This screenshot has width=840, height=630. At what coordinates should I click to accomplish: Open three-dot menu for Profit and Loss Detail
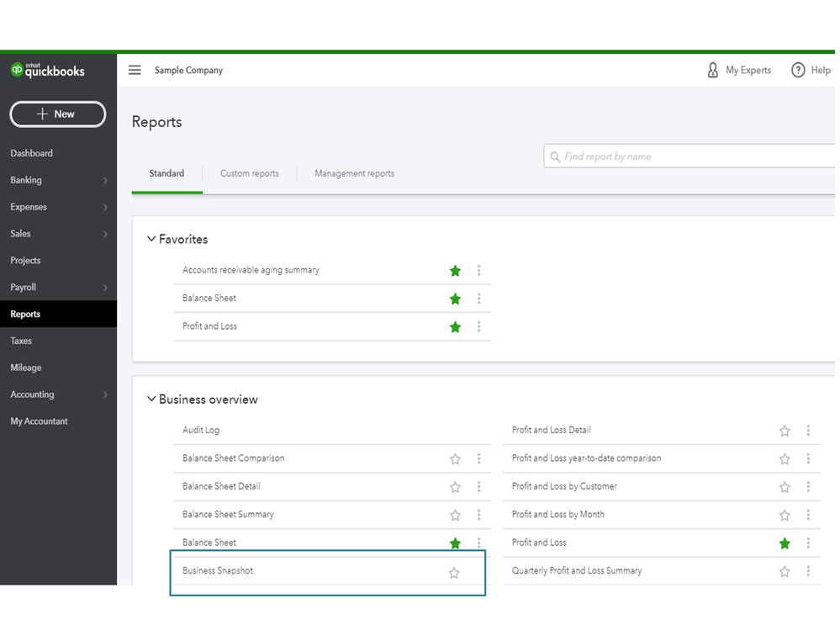808,431
